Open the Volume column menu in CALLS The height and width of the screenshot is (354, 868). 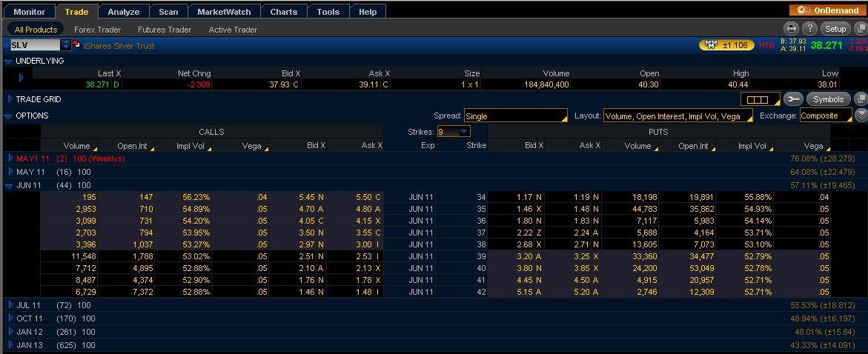pos(95,149)
